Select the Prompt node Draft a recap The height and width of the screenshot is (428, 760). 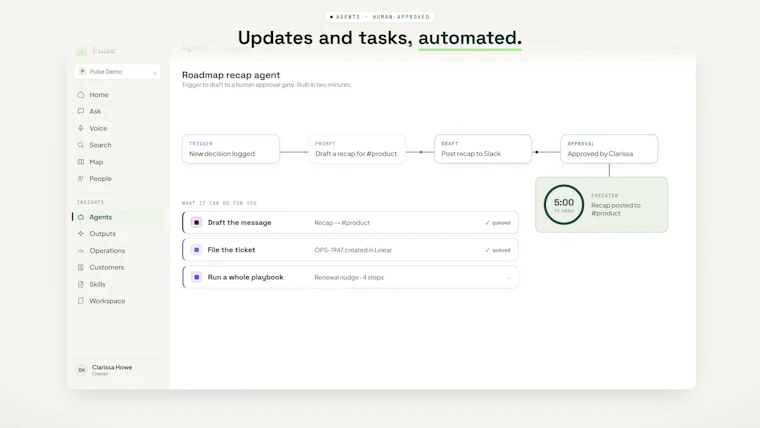(x=357, y=149)
